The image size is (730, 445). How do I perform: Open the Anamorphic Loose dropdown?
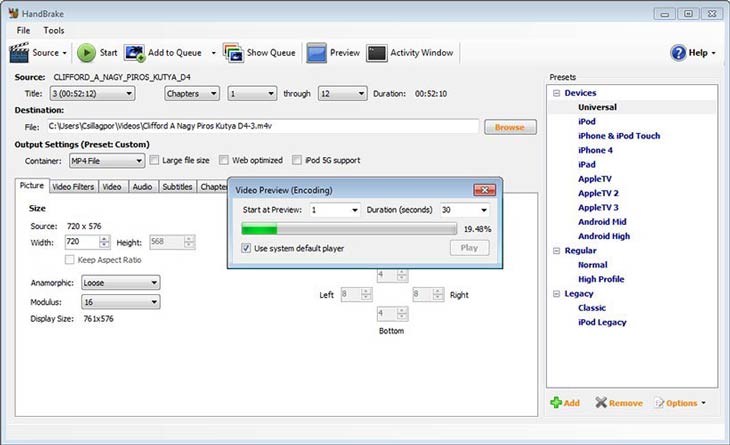121,283
